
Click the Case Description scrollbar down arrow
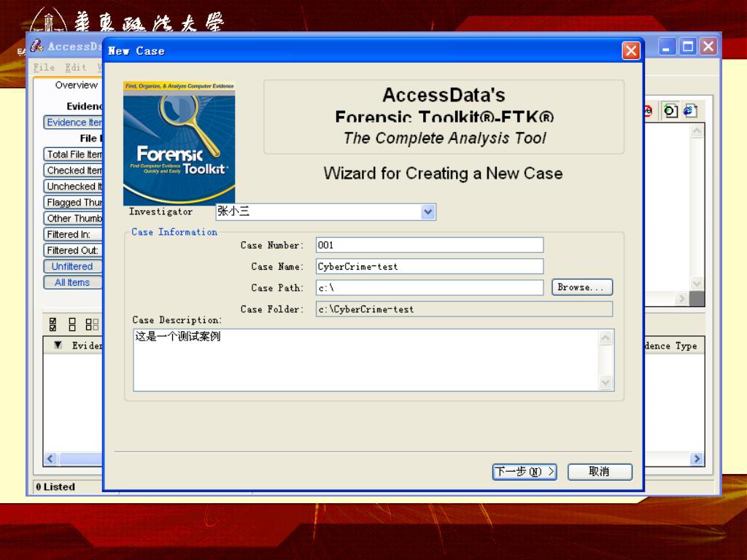pyautogui.click(x=605, y=382)
